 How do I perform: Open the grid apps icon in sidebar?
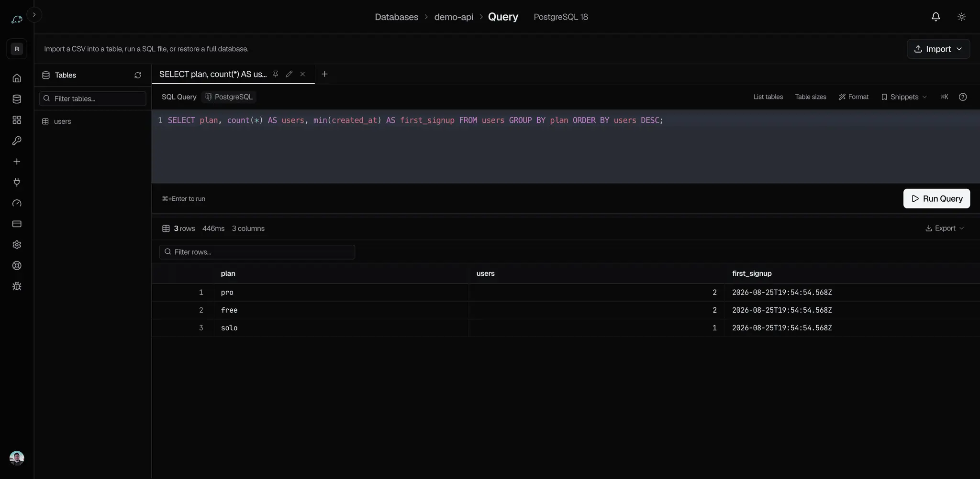coord(17,120)
